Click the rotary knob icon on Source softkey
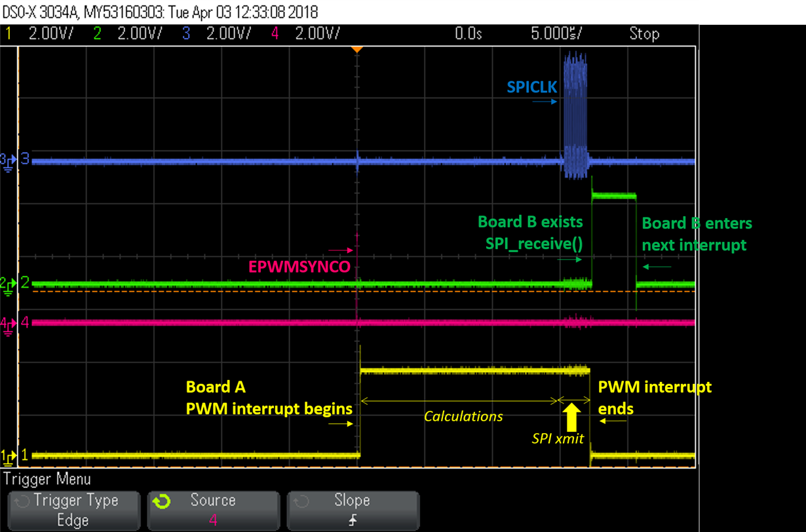Screen dimensions: 806x532 tap(161, 501)
